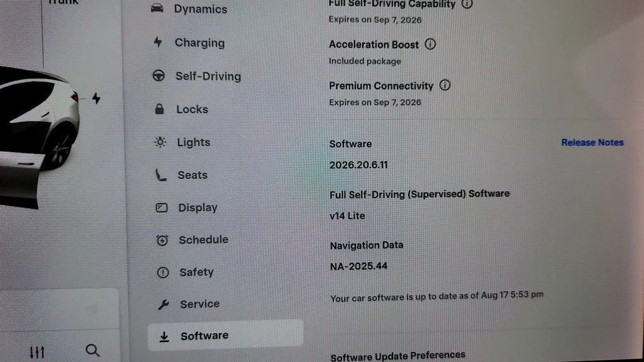Viewport: 644px width, 362px height.
Task: Show info for Acceleration Boost
Action: coord(430,44)
